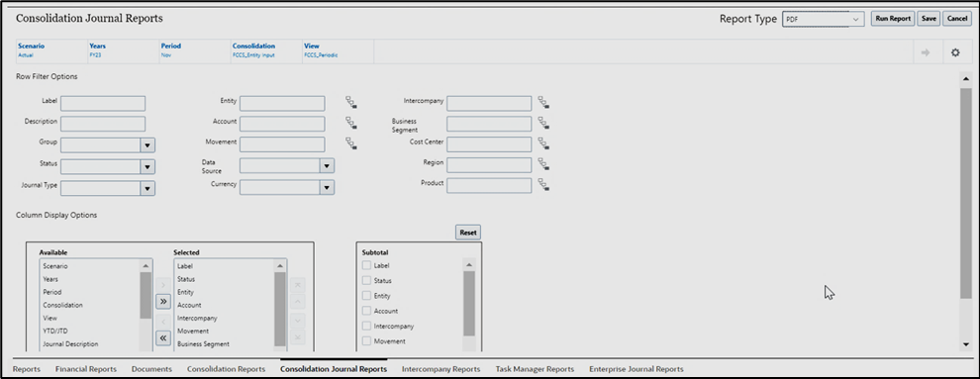The image size is (980, 379).
Task: Open member selector icon beside Account field
Action: point(351,123)
